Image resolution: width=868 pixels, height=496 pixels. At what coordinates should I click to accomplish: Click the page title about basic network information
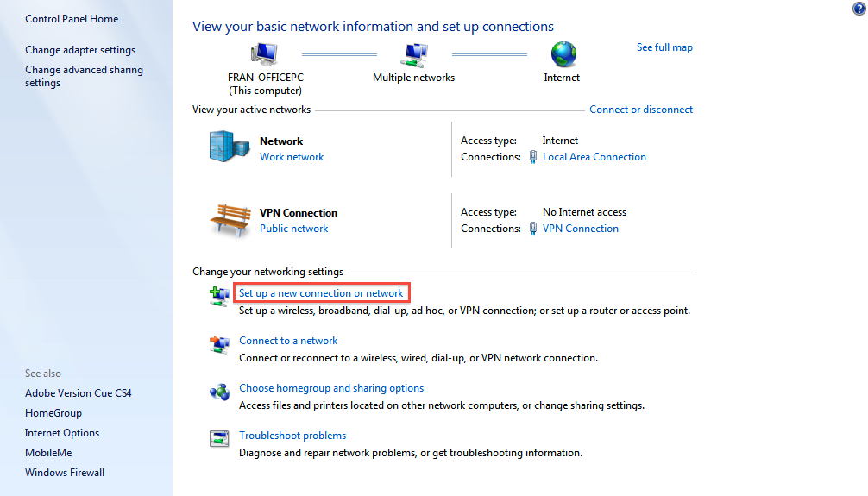(373, 27)
